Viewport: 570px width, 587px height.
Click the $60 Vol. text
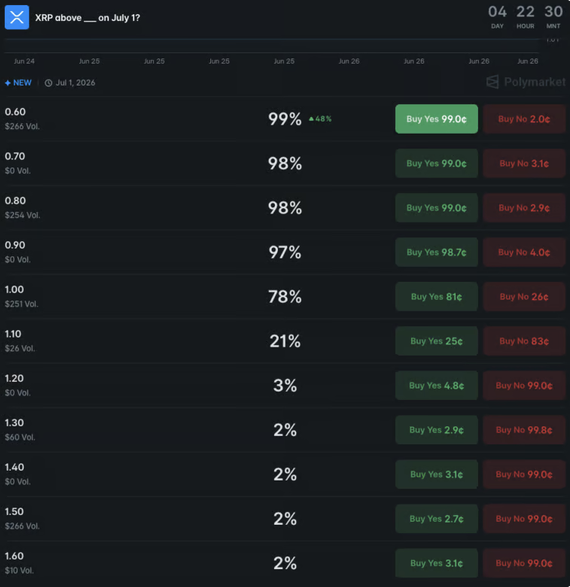tap(20, 437)
